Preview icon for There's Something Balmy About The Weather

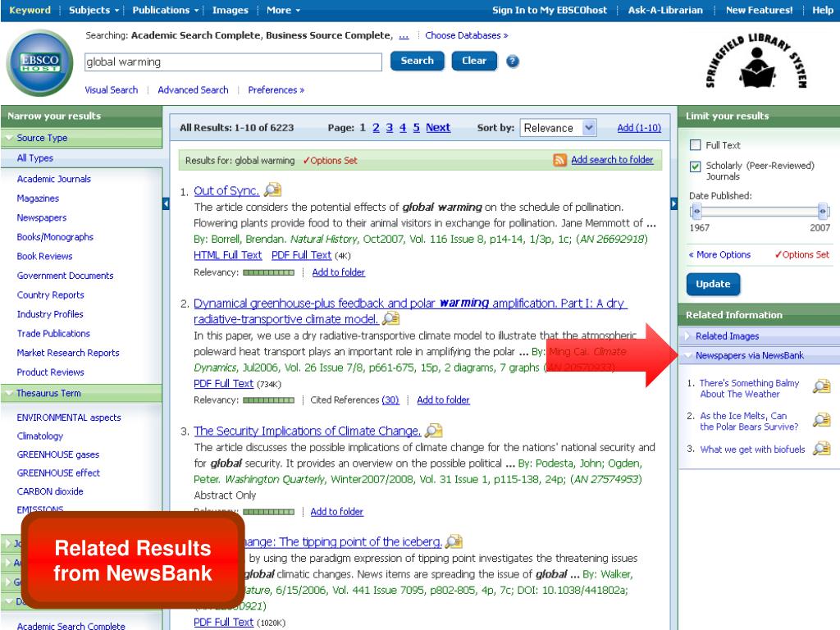click(821, 386)
